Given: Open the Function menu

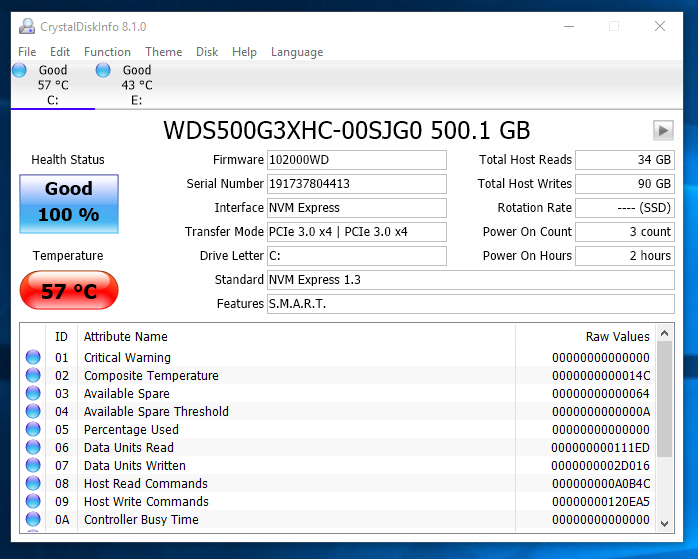Looking at the screenshot, I should [107, 52].
